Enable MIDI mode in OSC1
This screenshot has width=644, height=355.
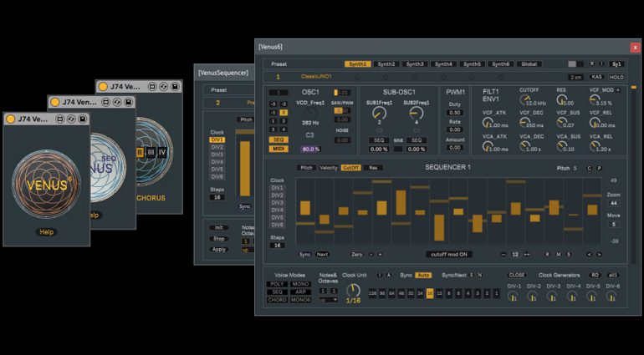click(277, 149)
